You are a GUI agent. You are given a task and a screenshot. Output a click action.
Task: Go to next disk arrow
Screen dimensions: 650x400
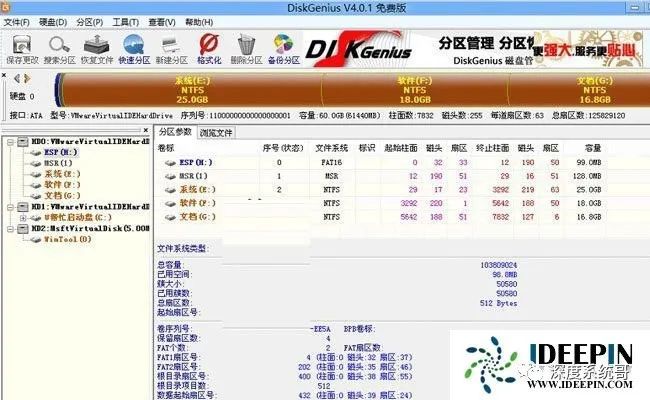[27, 78]
